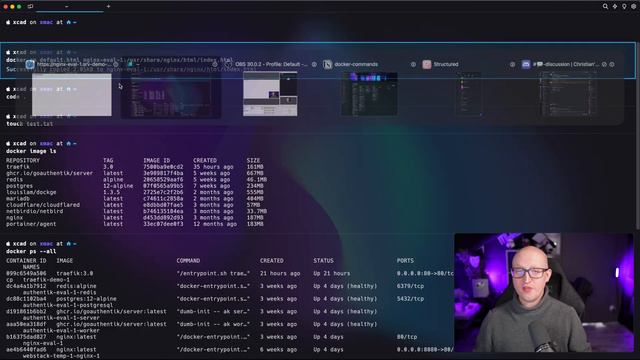The width and height of the screenshot is (640, 360).
Task: Open the terminal search magnifier icon
Action: [605, 6]
